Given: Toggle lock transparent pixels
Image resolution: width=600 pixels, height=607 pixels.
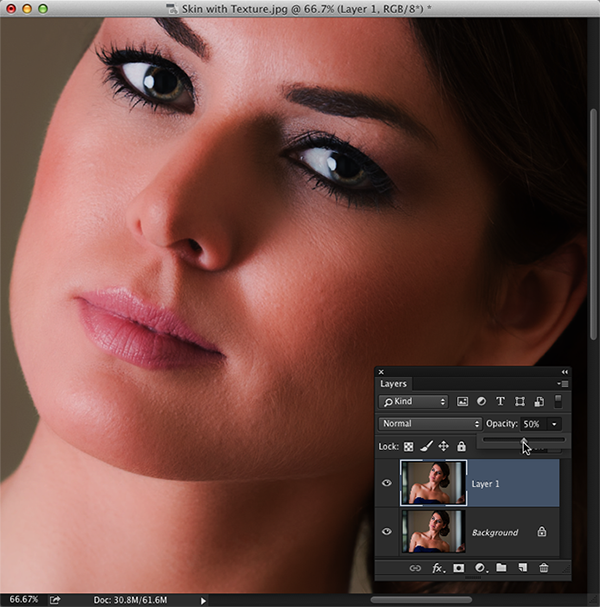Looking at the screenshot, I should click(409, 446).
